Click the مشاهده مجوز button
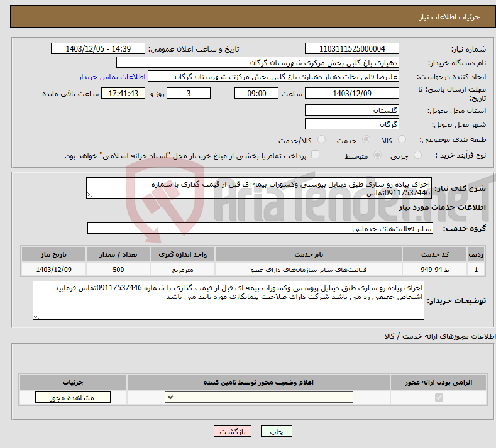 pos(73,397)
